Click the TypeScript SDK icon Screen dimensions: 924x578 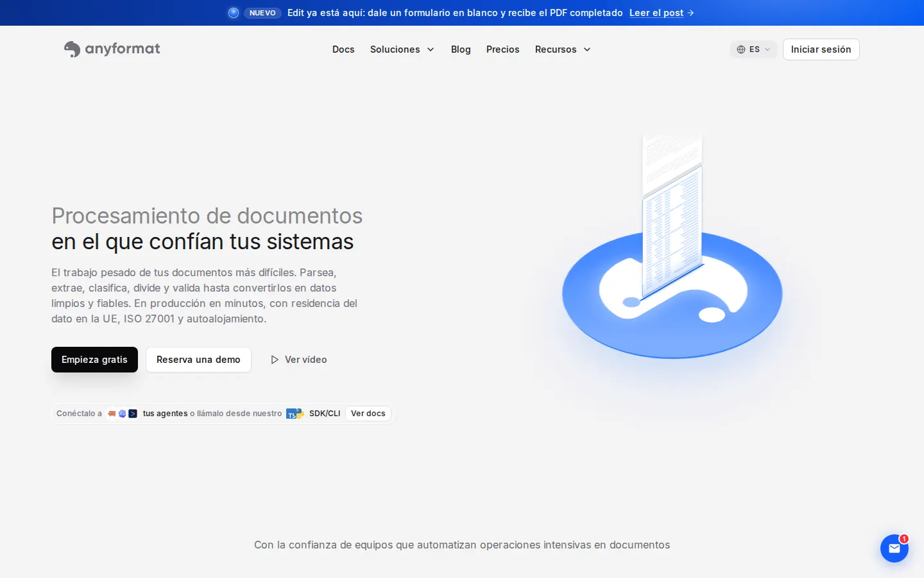pyautogui.click(x=291, y=414)
